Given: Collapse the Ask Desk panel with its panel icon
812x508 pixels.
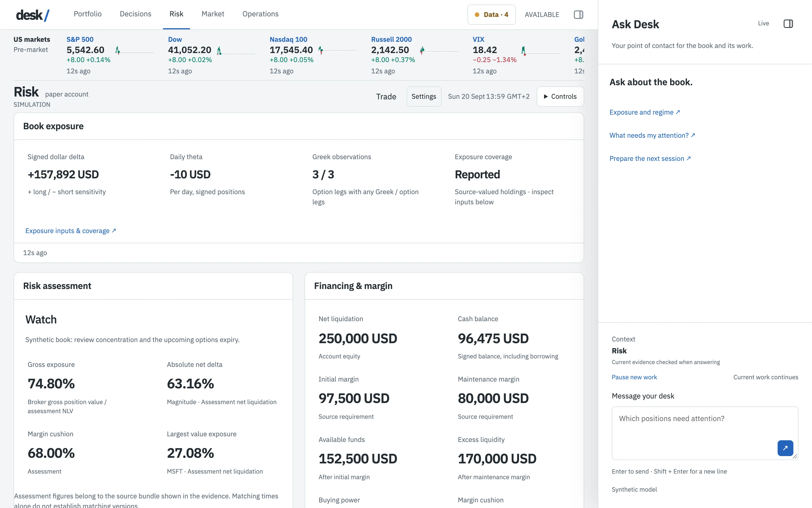Looking at the screenshot, I should coord(788,23).
